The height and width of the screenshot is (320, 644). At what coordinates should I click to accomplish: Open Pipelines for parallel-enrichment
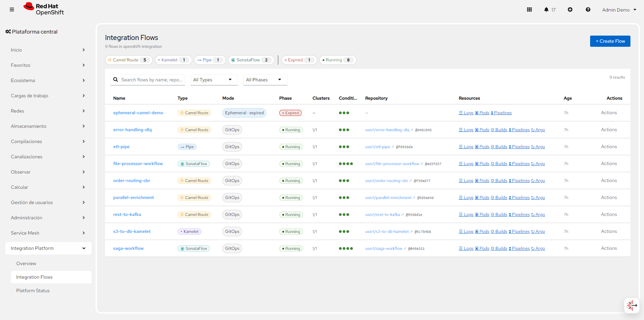click(x=519, y=198)
